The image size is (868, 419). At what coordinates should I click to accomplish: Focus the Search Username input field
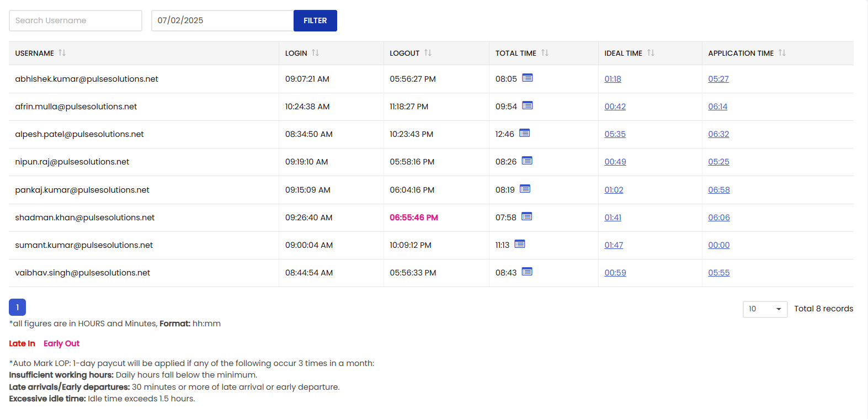coord(76,20)
